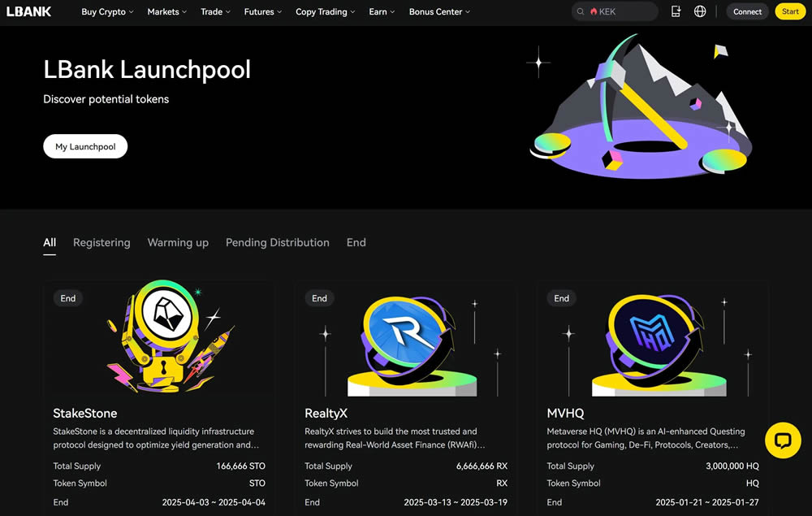This screenshot has width=812, height=516.
Task: Switch to the Warming up tab
Action: pyautogui.click(x=178, y=242)
